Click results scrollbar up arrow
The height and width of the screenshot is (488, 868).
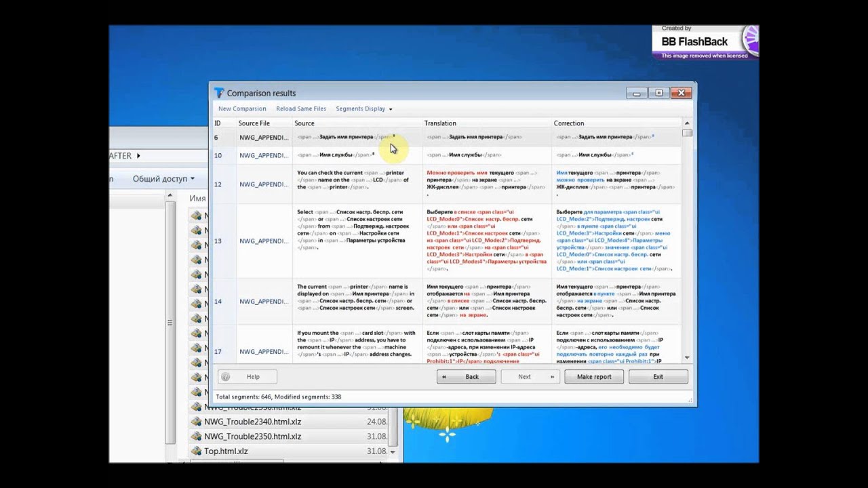click(x=687, y=123)
